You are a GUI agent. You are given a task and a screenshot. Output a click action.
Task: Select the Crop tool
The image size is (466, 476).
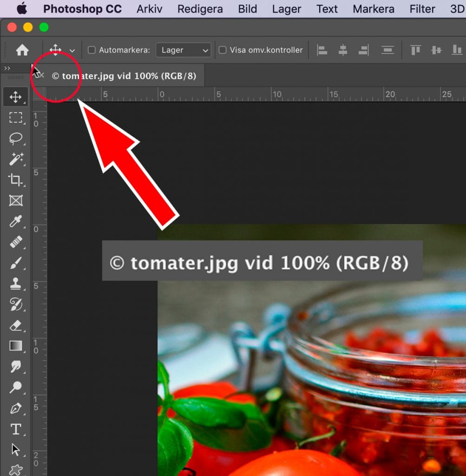15,180
